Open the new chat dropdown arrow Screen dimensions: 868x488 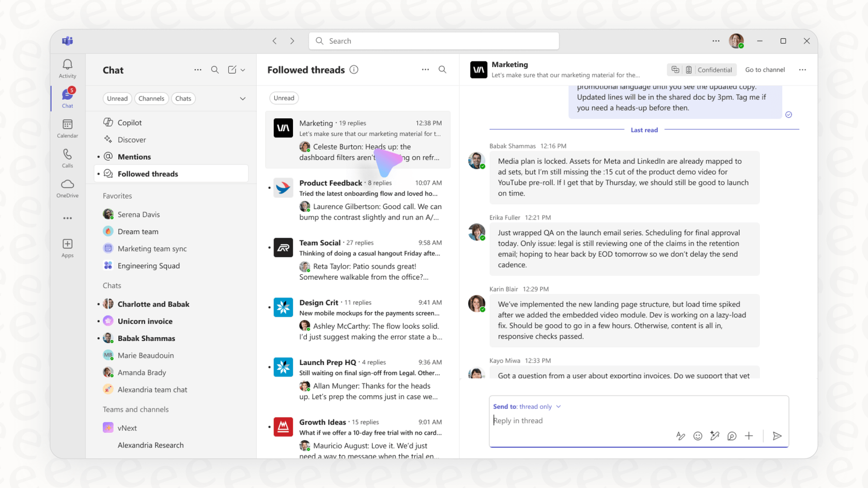[x=242, y=70]
